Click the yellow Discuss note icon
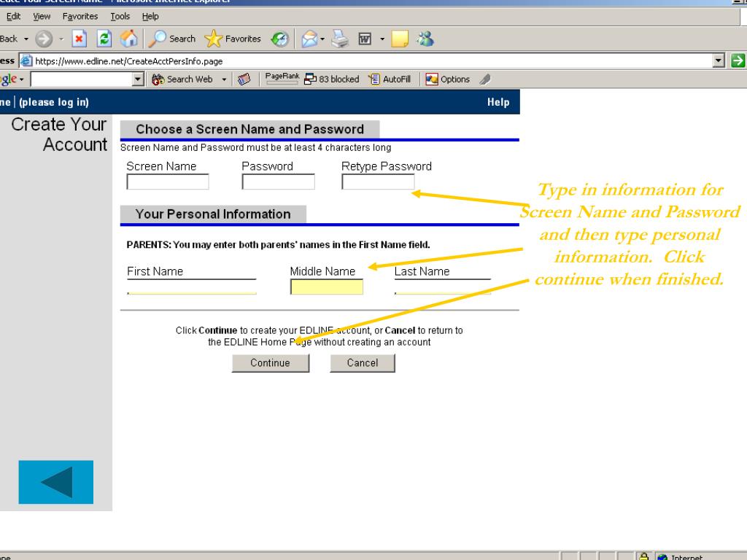Viewport: 747px width, 560px height. click(400, 39)
